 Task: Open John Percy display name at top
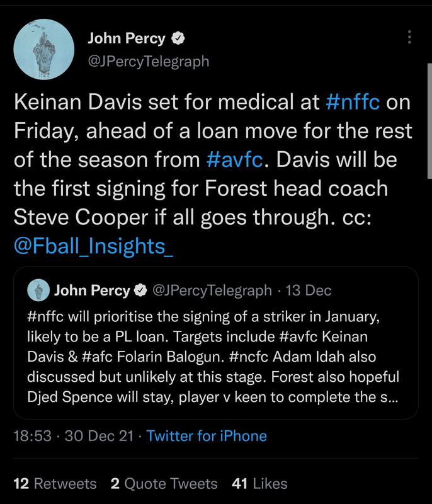pos(127,38)
